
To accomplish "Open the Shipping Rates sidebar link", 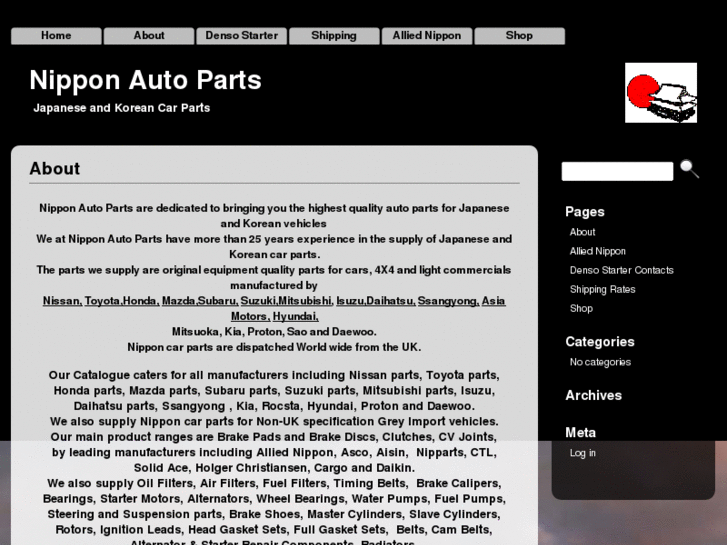I will pyautogui.click(x=603, y=289).
